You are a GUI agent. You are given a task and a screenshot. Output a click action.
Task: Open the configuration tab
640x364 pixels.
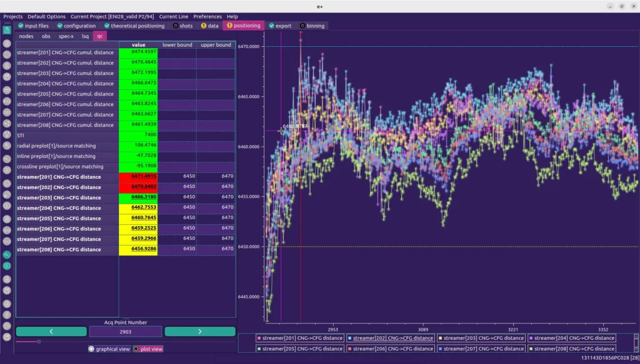pyautogui.click(x=76, y=26)
